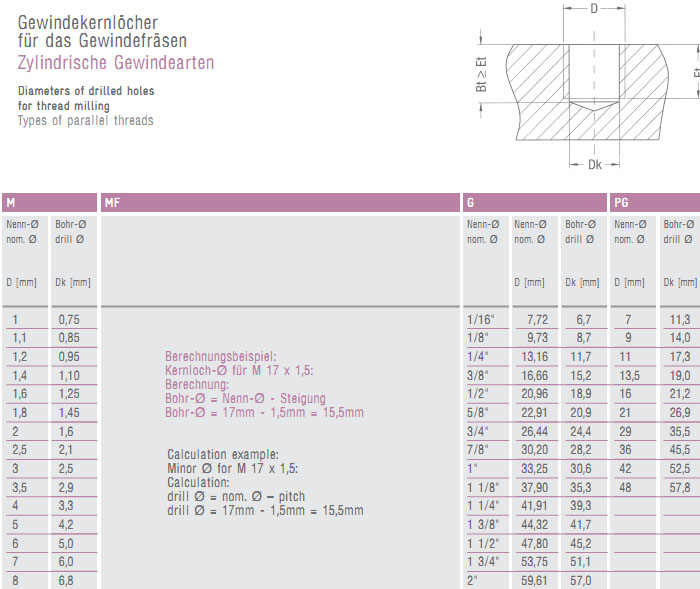
Task: Click the 'Gewindekernlöcher' title line
Action: pyautogui.click(x=88, y=22)
